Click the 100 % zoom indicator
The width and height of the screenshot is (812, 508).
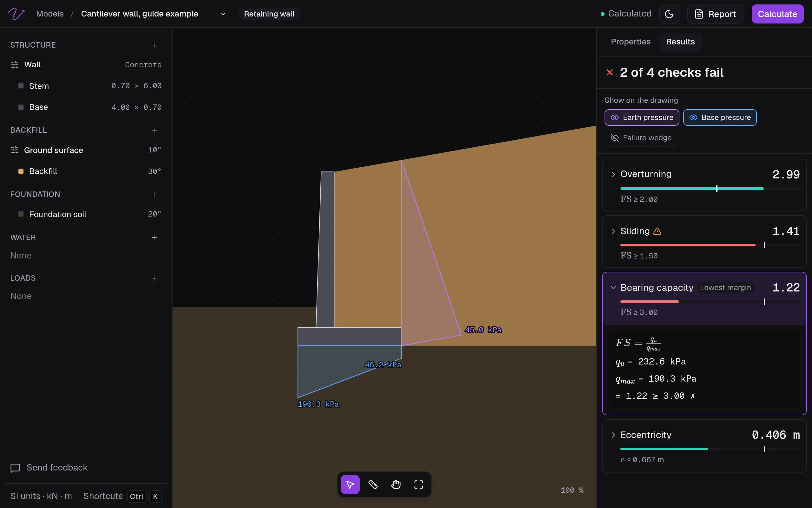click(x=572, y=490)
